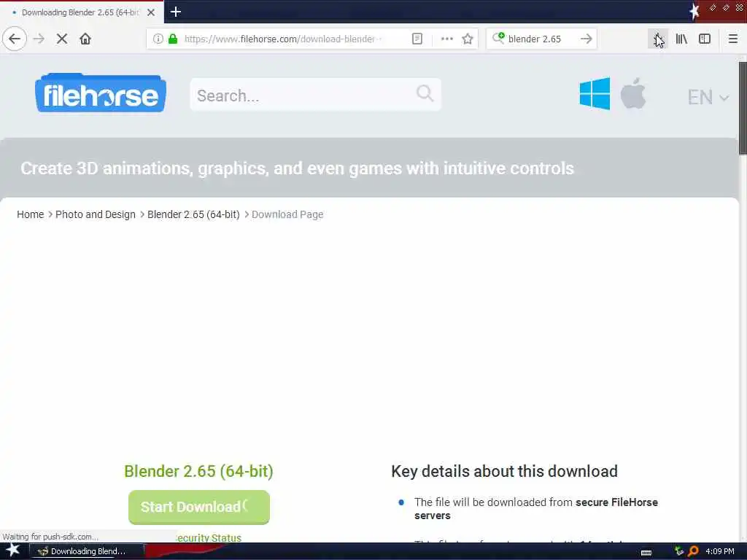Screen dimensions: 747x560
Task: Click the address bar URL
Action: (x=282, y=39)
